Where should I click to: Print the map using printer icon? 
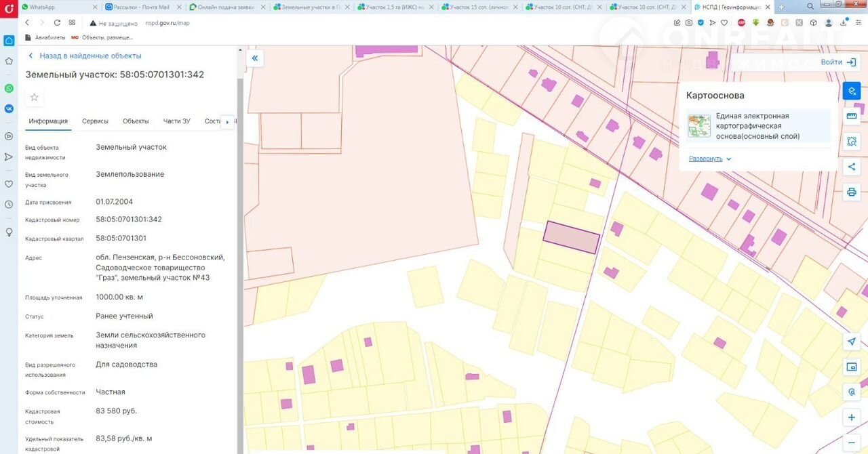852,192
